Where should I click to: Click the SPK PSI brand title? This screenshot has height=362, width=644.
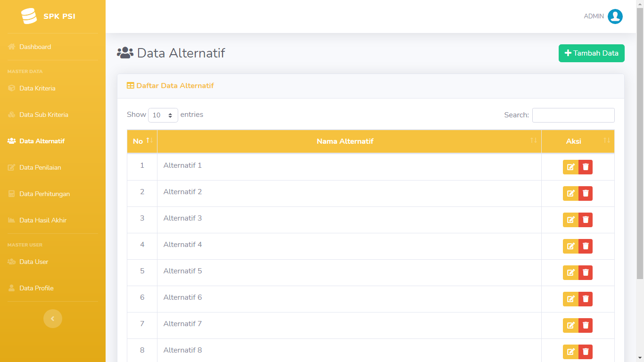59,16
